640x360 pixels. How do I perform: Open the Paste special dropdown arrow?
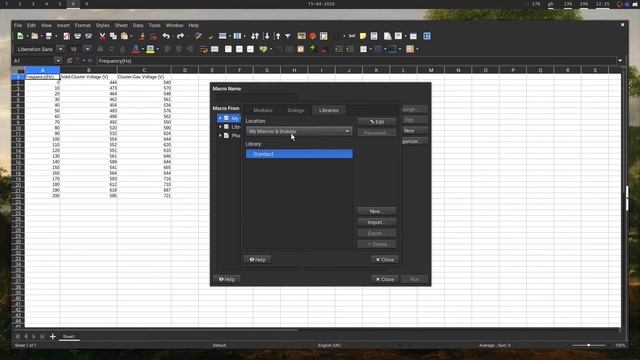click(131, 36)
